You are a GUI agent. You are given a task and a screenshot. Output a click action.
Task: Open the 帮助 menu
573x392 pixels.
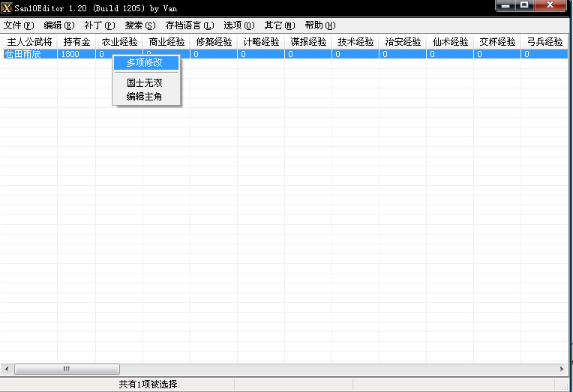(x=320, y=25)
